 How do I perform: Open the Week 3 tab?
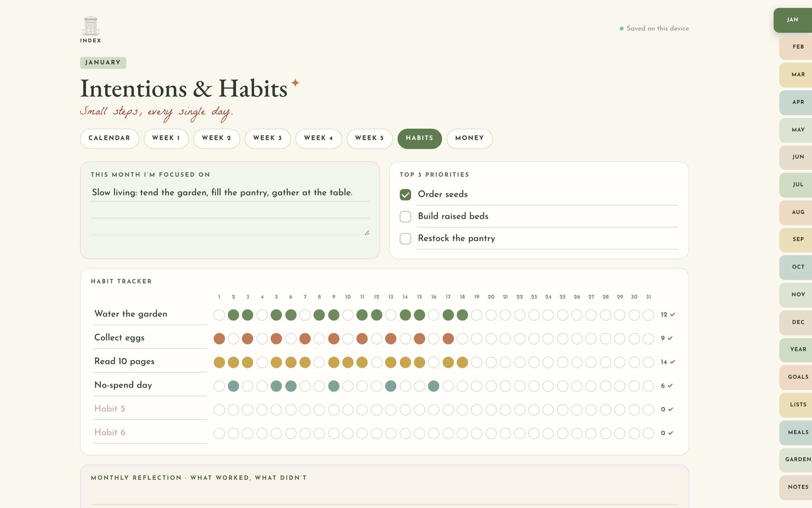[x=267, y=138]
